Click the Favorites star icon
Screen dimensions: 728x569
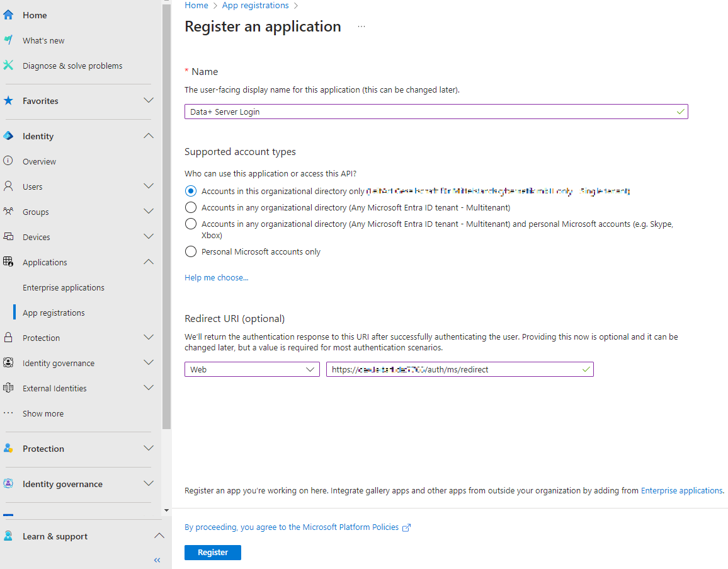tap(8, 100)
